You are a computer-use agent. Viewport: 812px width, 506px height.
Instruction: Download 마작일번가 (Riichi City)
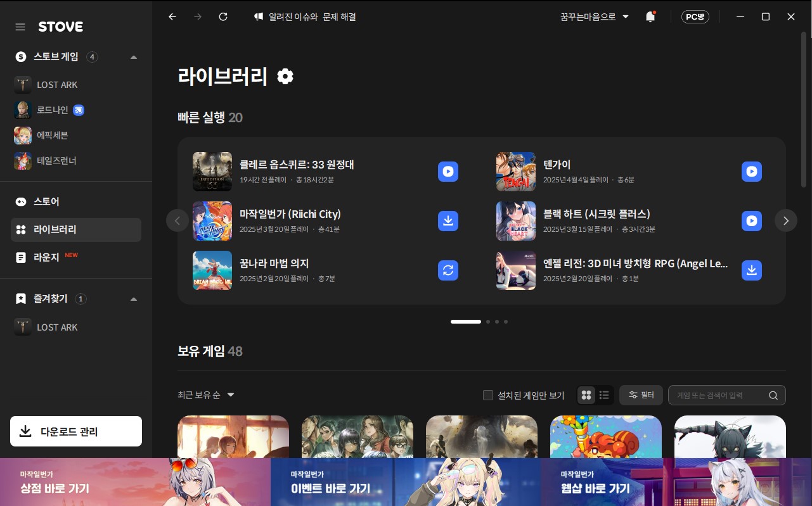point(448,221)
